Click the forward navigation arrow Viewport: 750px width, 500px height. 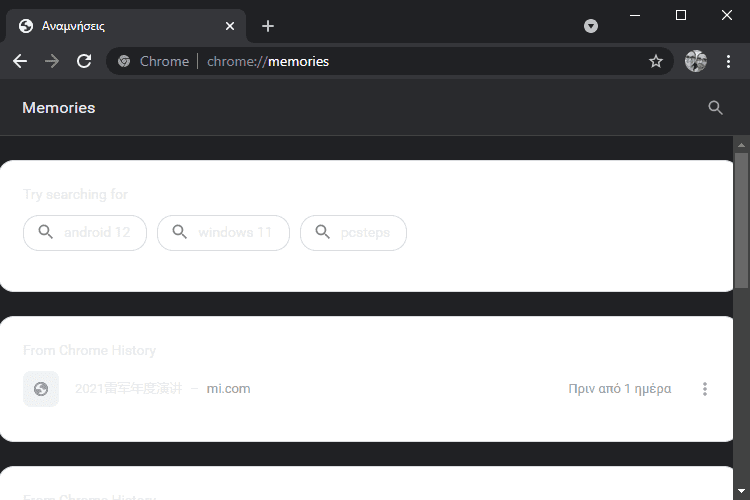[x=52, y=61]
